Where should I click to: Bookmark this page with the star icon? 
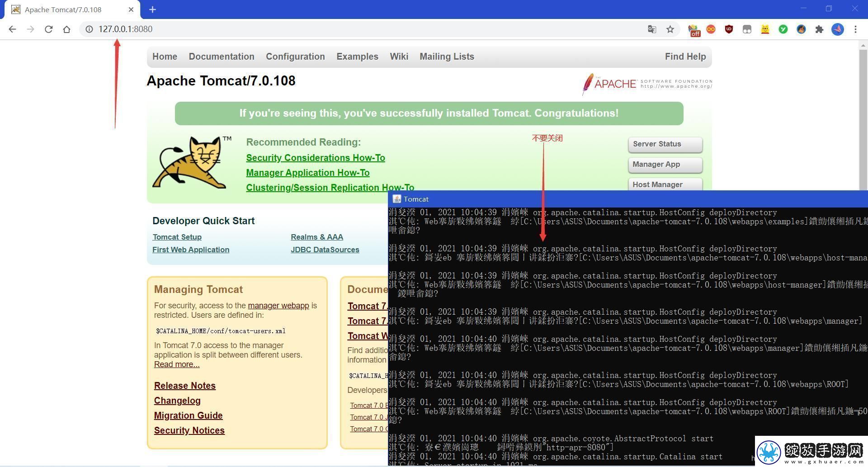coord(670,29)
